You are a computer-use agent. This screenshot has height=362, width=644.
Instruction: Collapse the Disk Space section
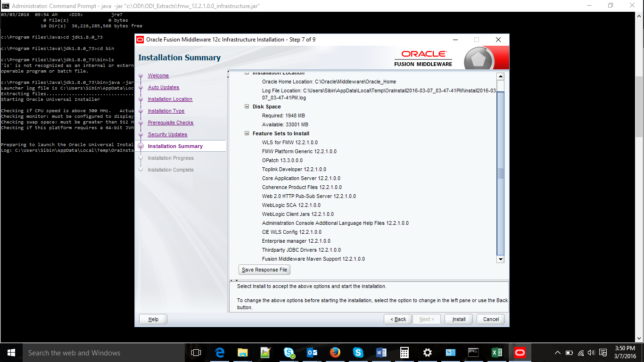(246, 107)
